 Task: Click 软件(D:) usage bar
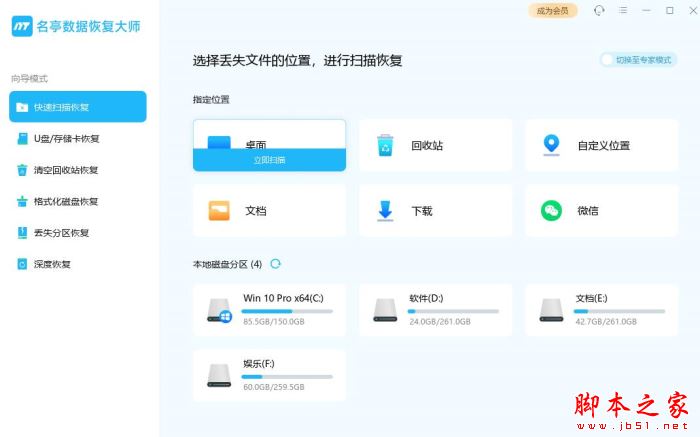tap(454, 311)
